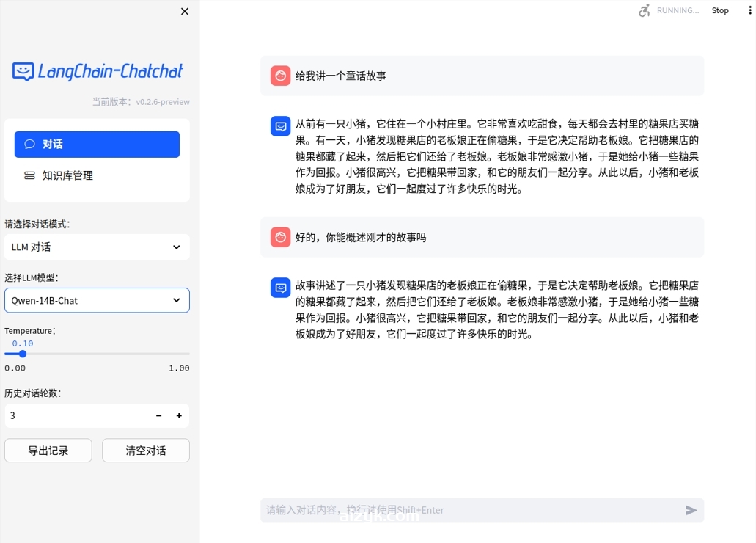The image size is (756, 543).
Task: Click the 清空对话 button
Action: pos(145,450)
